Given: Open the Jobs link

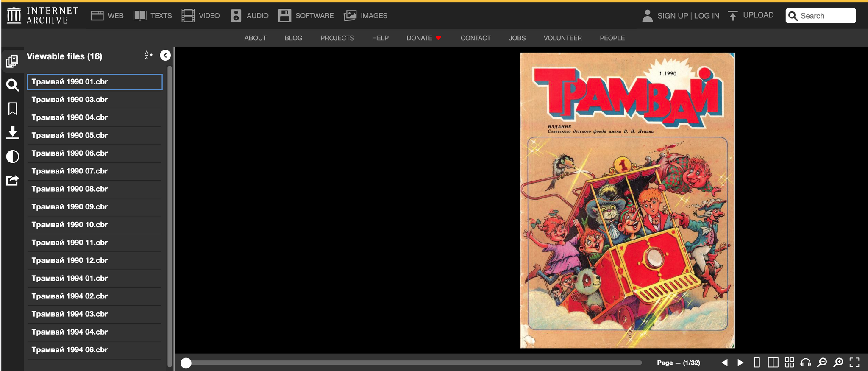Looking at the screenshot, I should pyautogui.click(x=517, y=38).
